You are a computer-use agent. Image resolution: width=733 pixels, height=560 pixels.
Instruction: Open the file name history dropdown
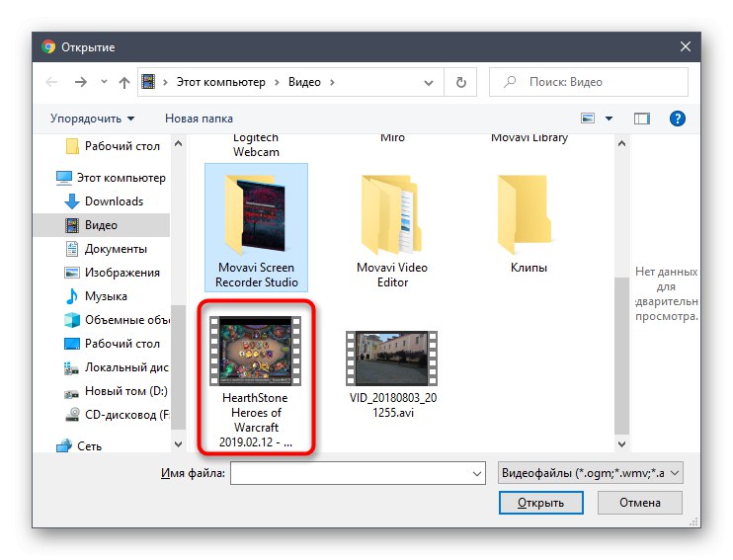pos(477,473)
